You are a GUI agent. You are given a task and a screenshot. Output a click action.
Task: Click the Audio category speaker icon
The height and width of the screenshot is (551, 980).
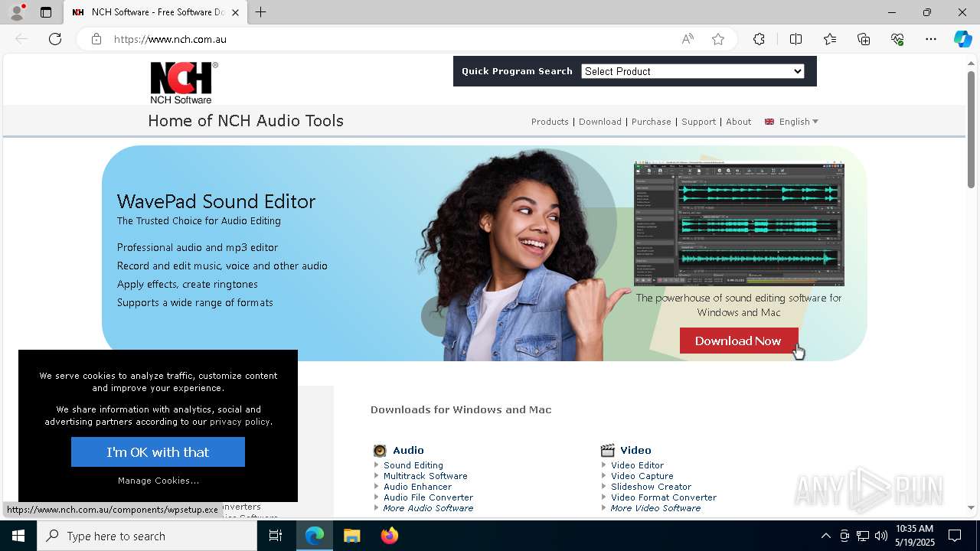[x=380, y=450]
